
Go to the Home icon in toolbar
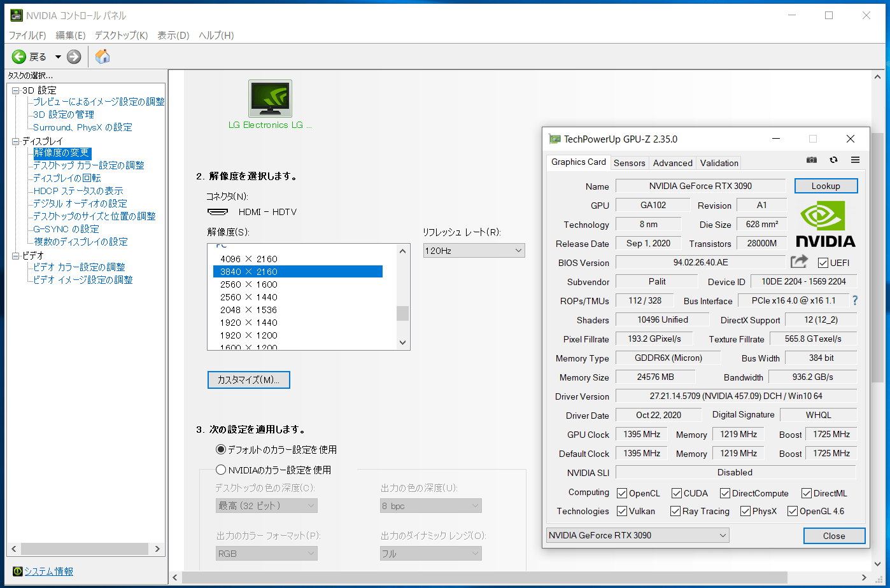coord(102,57)
